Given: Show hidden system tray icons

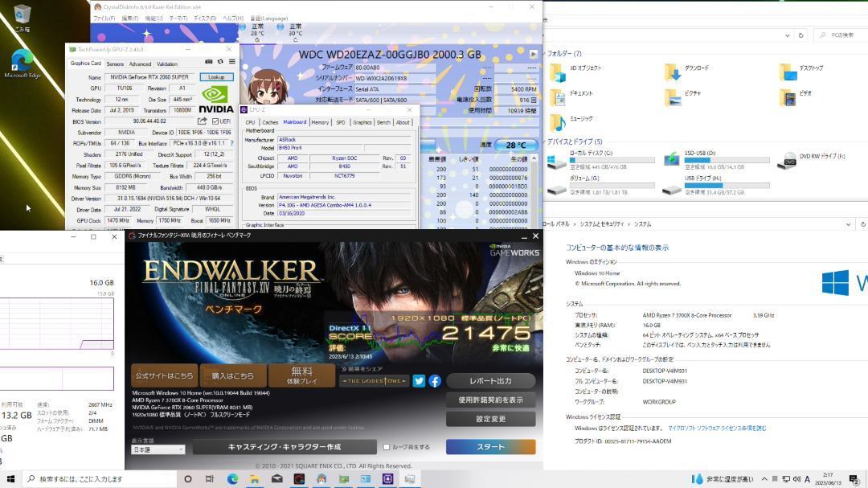Looking at the screenshot, I should coord(764,479).
